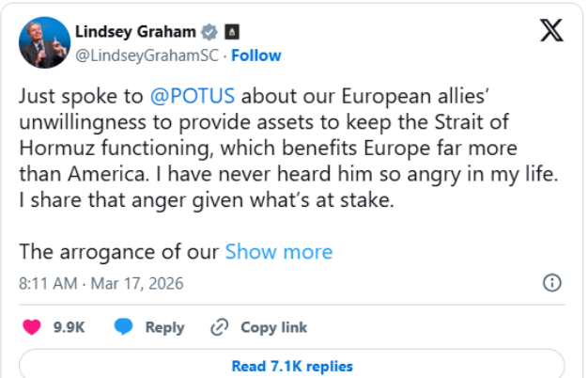Expand the tweet with Show more

click(x=279, y=252)
